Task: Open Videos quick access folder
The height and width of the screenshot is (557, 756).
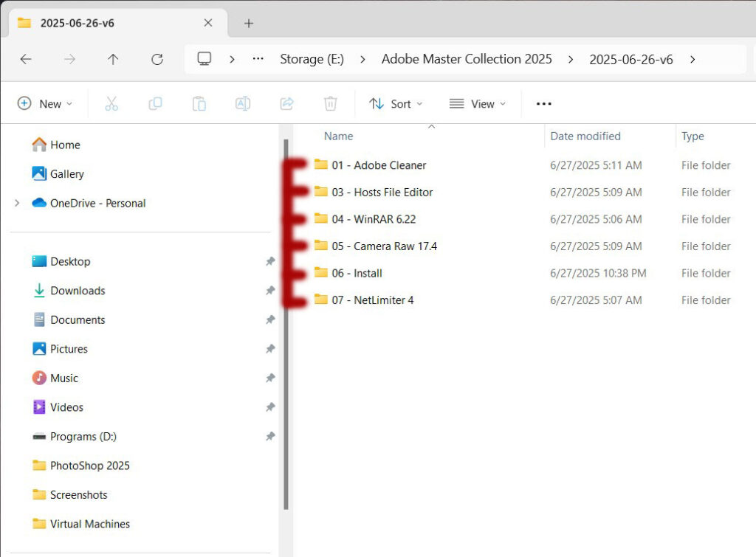Action: click(58, 407)
